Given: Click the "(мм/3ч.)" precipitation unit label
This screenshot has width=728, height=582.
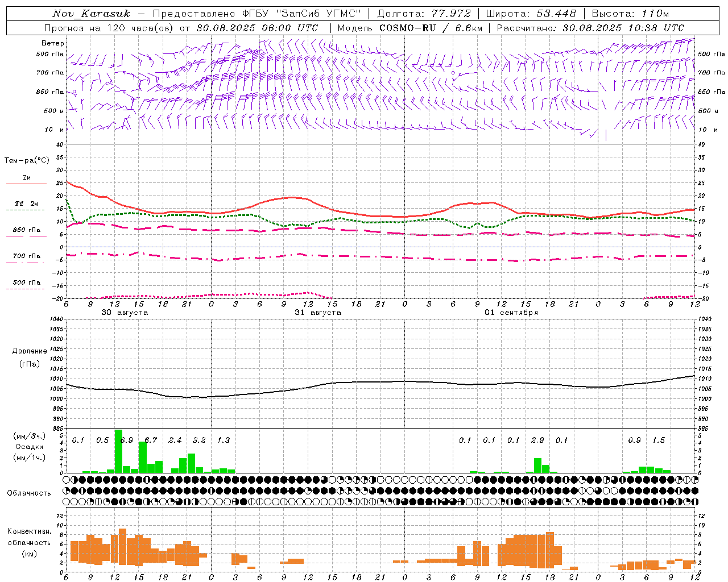Looking at the screenshot, I should pos(30,436).
